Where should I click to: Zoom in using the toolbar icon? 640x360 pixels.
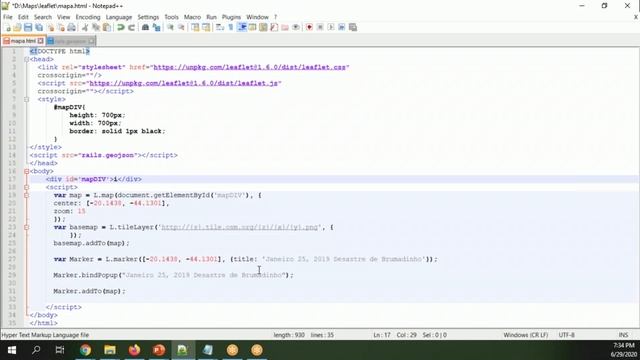pyautogui.click(x=170, y=27)
